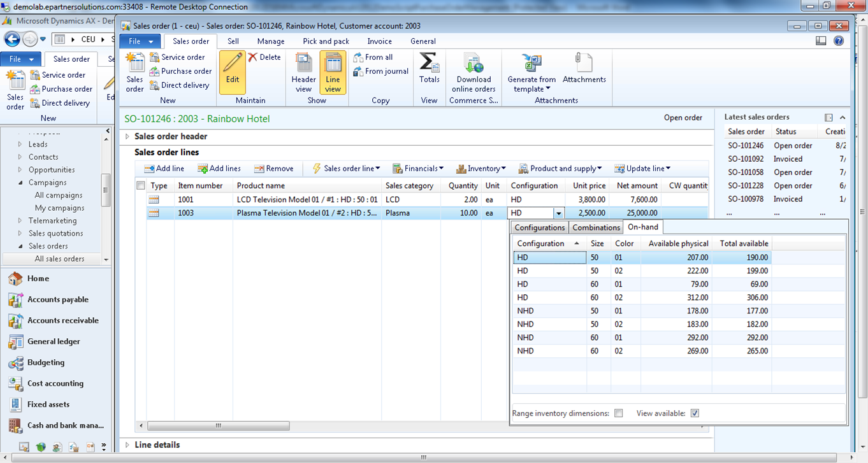Click the Add line button

point(164,169)
